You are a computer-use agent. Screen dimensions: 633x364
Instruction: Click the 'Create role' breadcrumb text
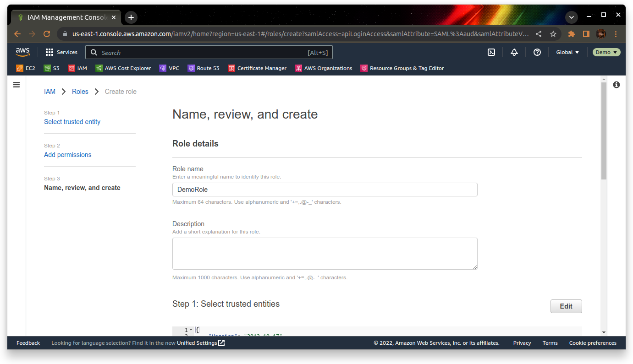121,92
